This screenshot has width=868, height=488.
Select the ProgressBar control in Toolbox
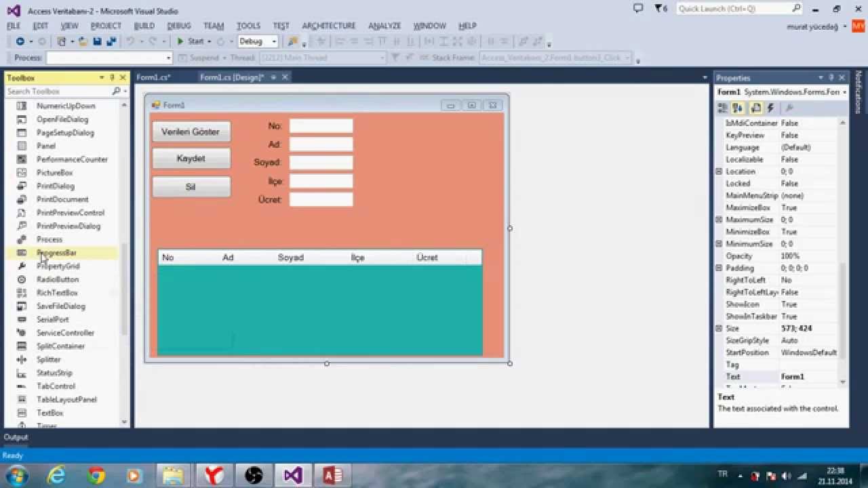(x=56, y=253)
